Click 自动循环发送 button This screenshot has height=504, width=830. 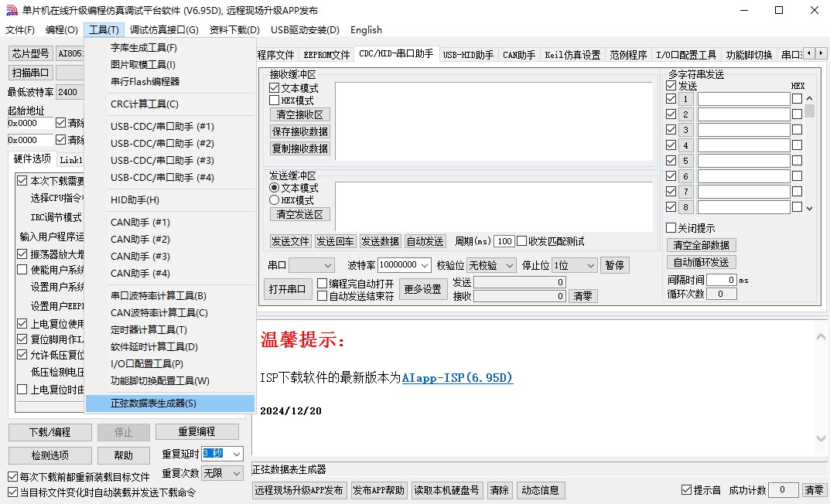702,262
